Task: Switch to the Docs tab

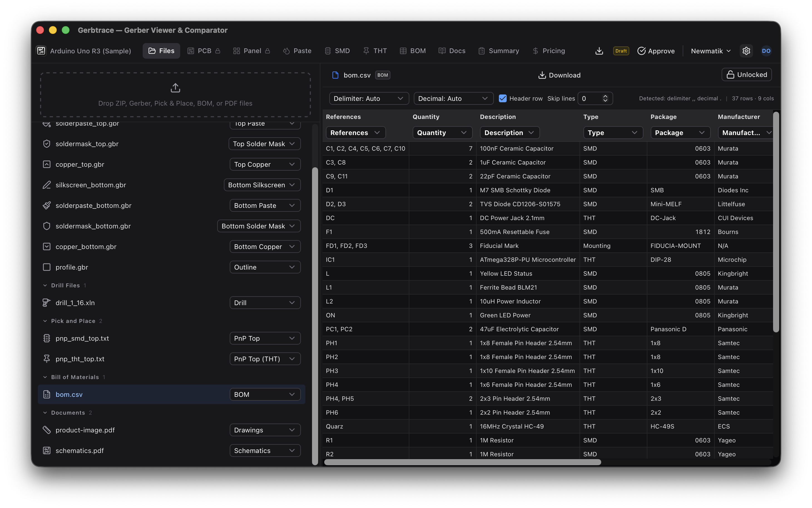Action: 452,51
